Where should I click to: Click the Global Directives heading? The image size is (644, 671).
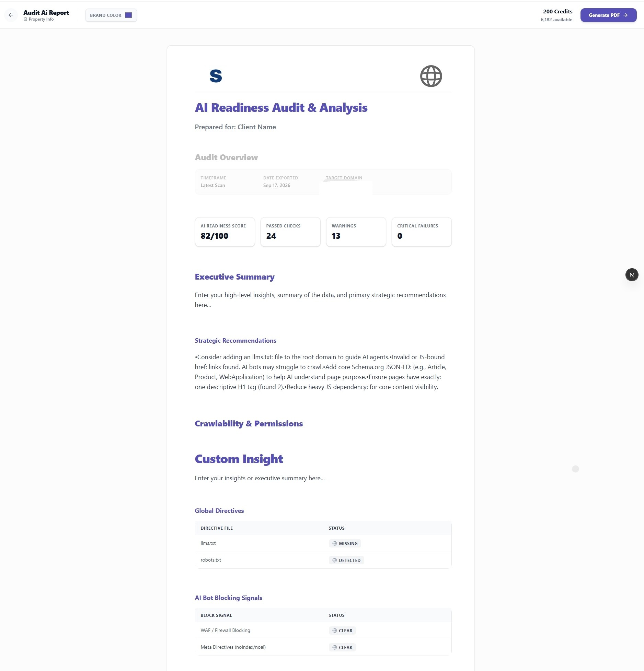click(x=219, y=511)
